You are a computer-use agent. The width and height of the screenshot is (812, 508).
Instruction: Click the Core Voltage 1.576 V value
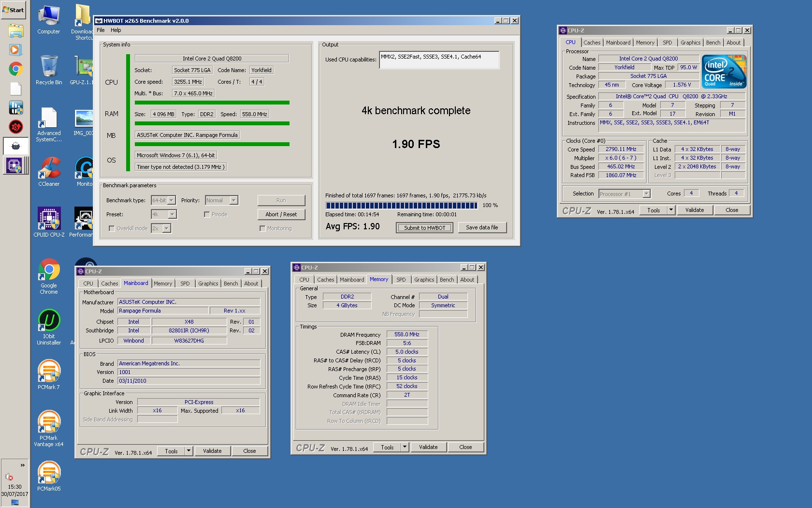[x=682, y=85]
